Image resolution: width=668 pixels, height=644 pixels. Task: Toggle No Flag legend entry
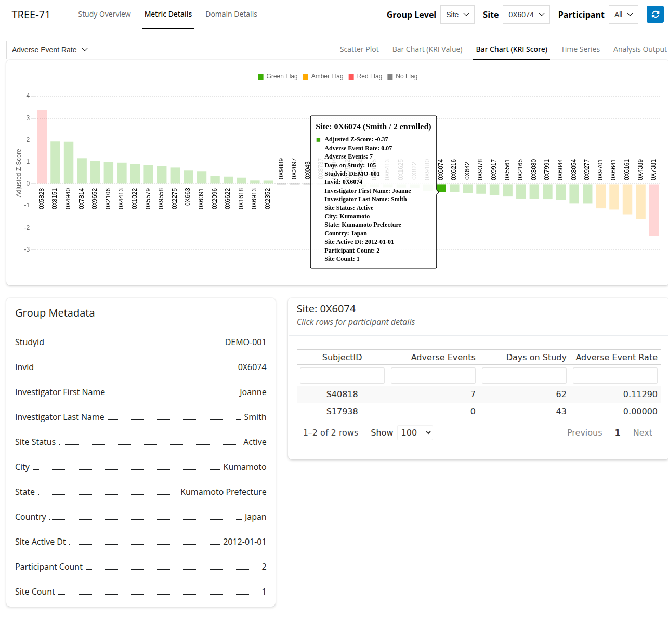click(402, 76)
